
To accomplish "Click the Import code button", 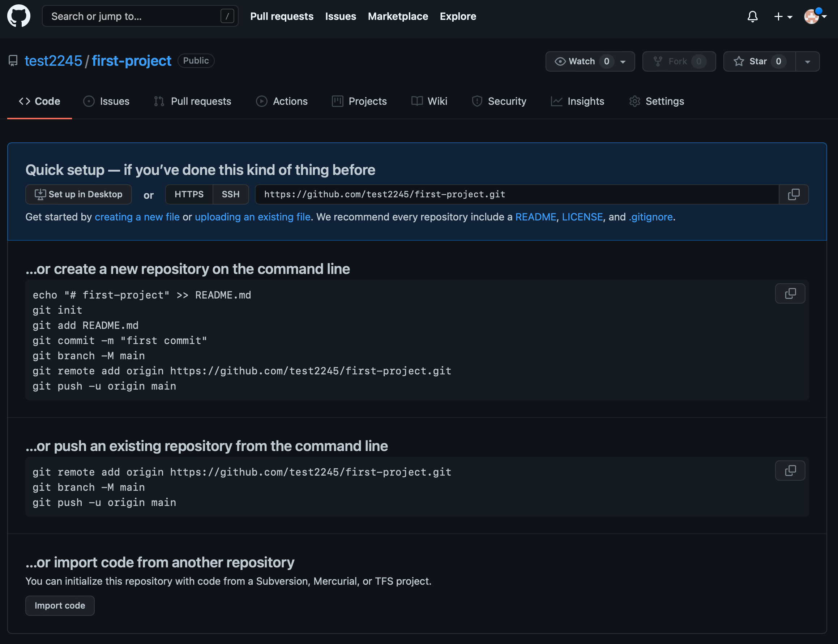I will [x=60, y=605].
